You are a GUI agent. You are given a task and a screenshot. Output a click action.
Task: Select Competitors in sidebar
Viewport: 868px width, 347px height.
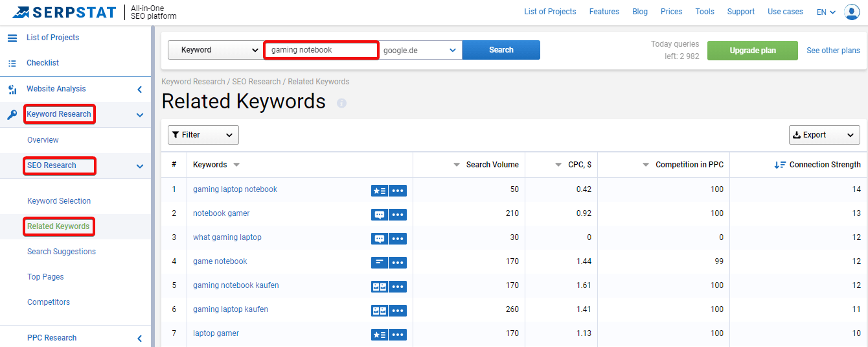(49, 302)
